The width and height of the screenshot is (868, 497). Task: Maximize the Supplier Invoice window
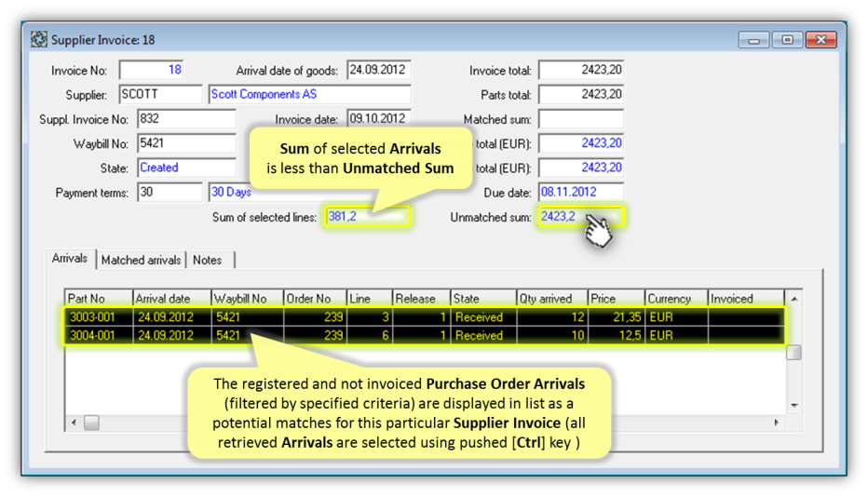787,40
